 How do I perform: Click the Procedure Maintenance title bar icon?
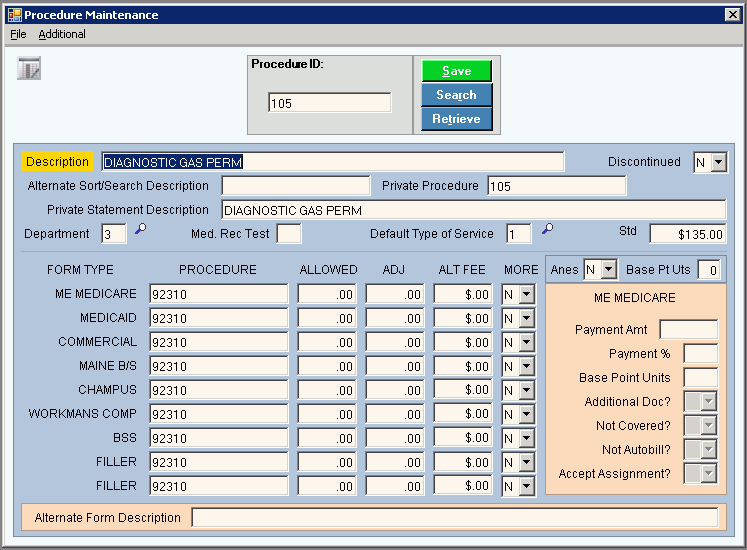pyautogui.click(x=13, y=15)
